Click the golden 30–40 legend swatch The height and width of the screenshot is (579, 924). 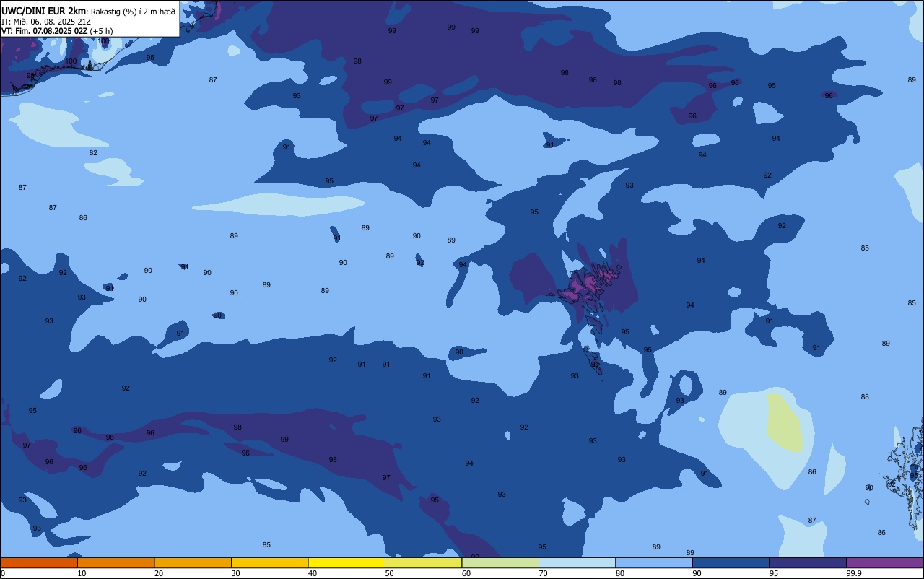pos(269,562)
